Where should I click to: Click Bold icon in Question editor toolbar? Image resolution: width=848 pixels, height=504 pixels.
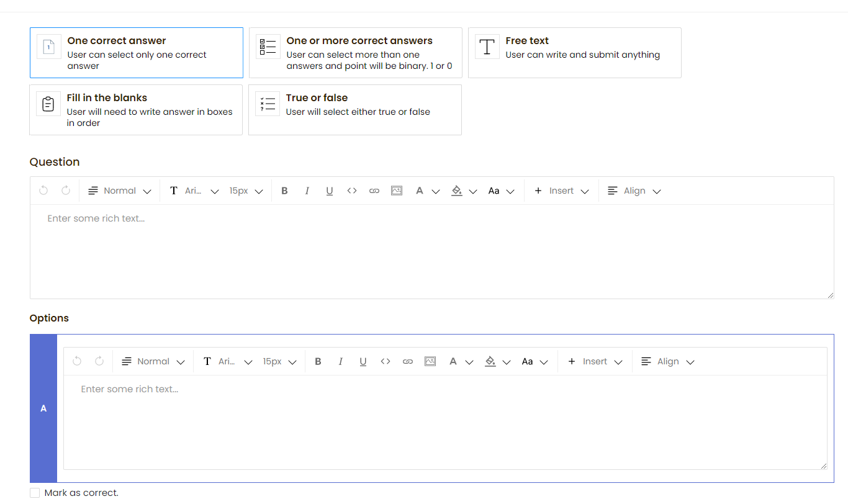pyautogui.click(x=284, y=191)
